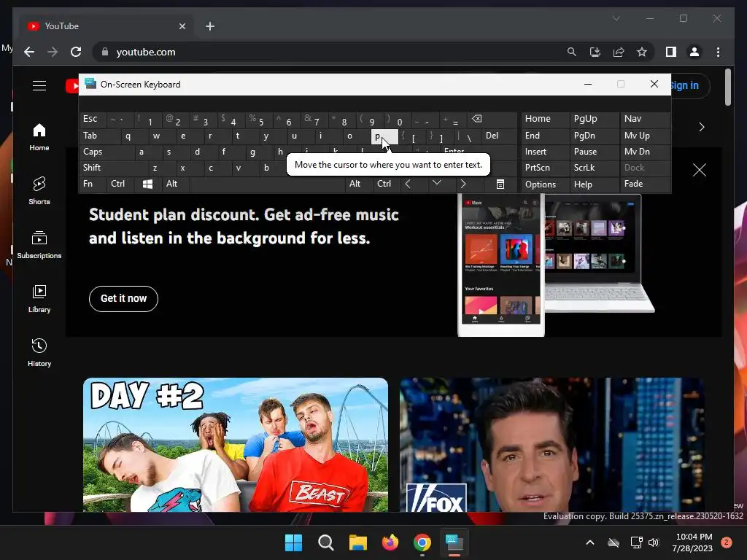
Task: Open YouTube hamburger guide menu
Action: [x=39, y=86]
